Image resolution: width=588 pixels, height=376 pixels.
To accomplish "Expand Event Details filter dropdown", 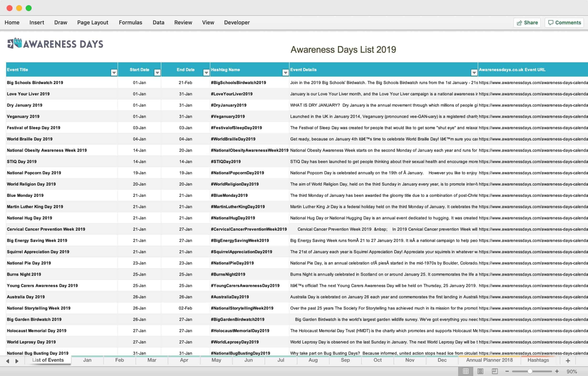I will (x=474, y=73).
